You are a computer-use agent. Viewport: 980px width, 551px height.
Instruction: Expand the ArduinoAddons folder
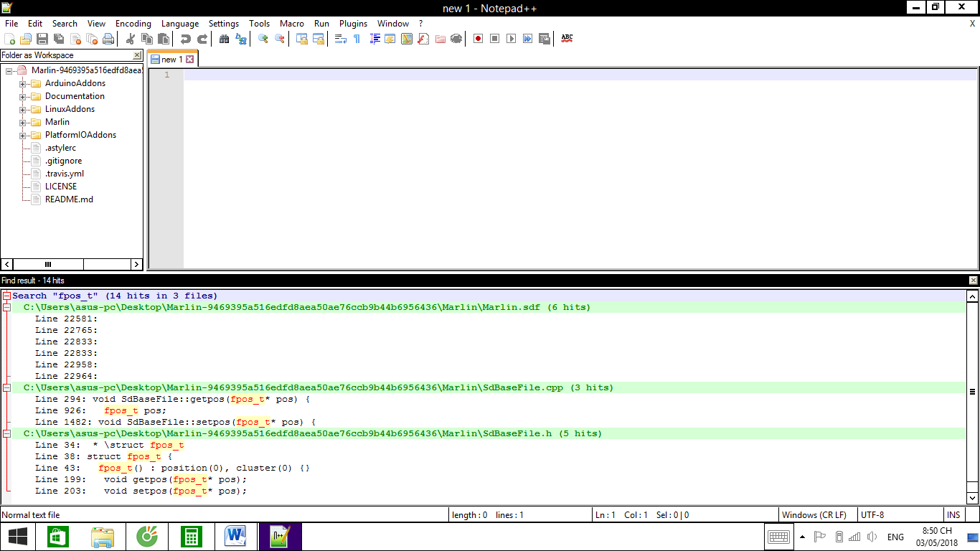23,83
